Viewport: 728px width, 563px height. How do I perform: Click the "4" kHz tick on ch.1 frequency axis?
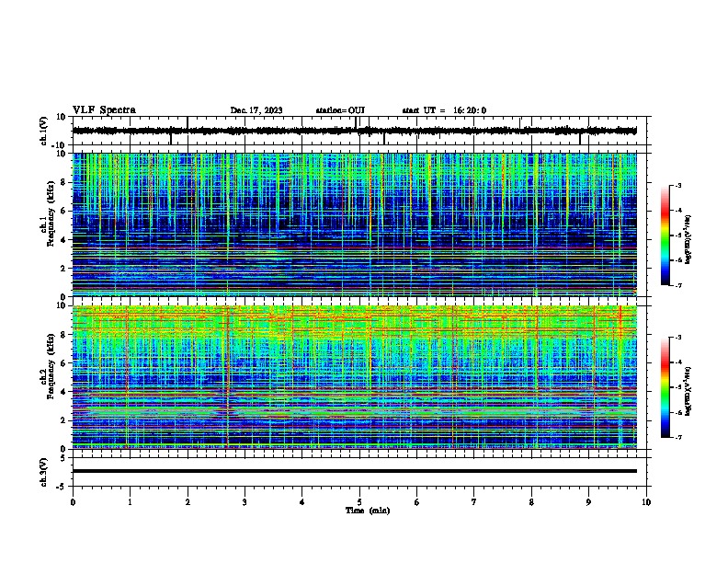63,240
